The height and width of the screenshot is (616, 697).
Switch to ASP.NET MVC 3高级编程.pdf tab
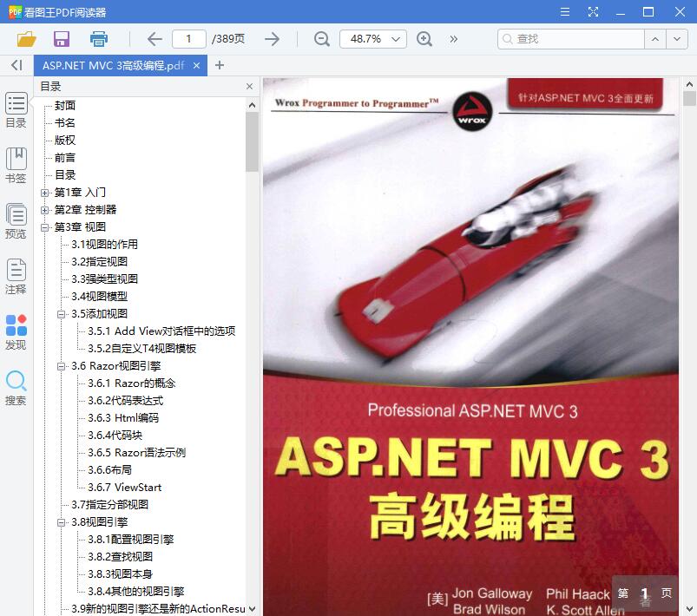(114, 66)
